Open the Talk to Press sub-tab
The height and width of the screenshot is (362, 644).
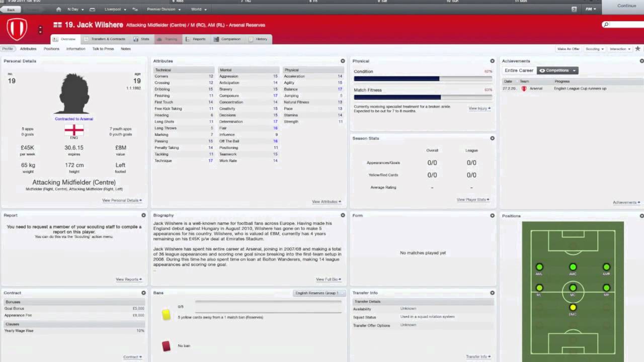[x=103, y=49]
